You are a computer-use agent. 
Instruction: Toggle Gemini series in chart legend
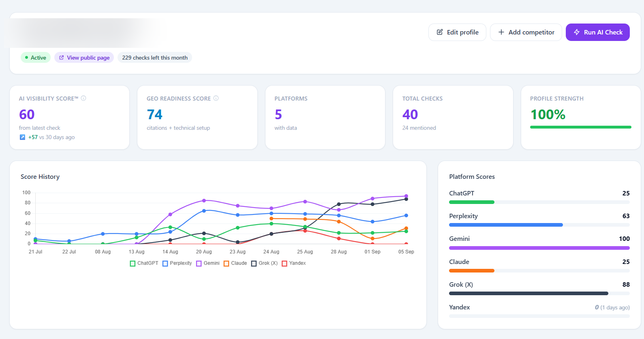click(208, 263)
